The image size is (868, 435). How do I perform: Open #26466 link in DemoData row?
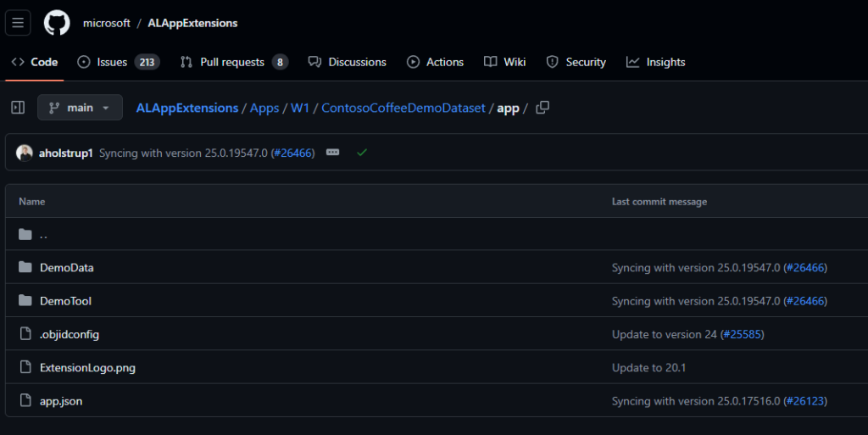click(x=805, y=268)
